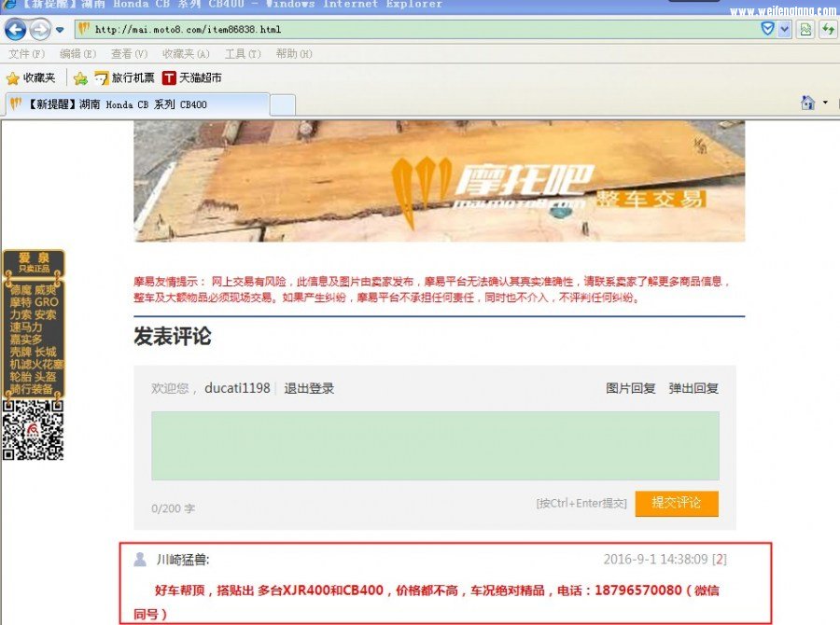The width and height of the screenshot is (840, 625).
Task: Open the 旅行机票 bookmark
Action: click(x=125, y=78)
